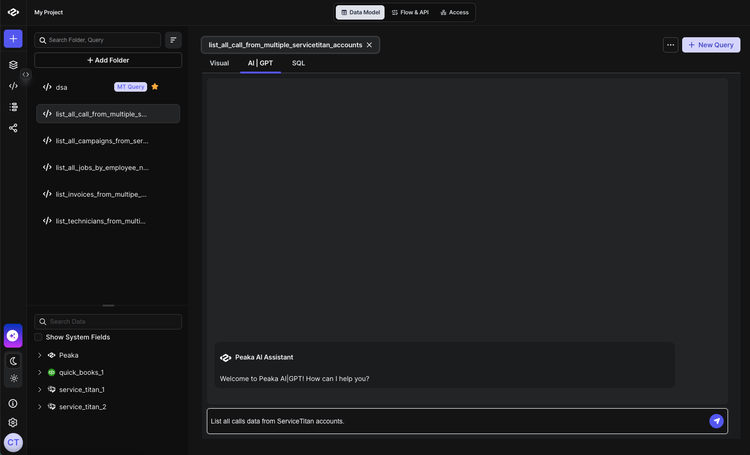Viewport: 750px width, 455px height.
Task: Click code icon beside list_technicians query
Action: (47, 221)
